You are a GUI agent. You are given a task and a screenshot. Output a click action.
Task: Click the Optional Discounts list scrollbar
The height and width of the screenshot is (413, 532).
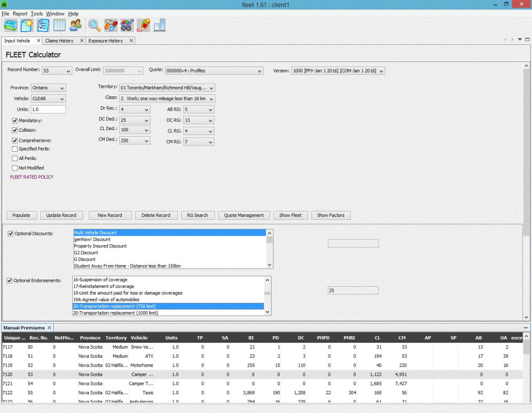[270, 249]
